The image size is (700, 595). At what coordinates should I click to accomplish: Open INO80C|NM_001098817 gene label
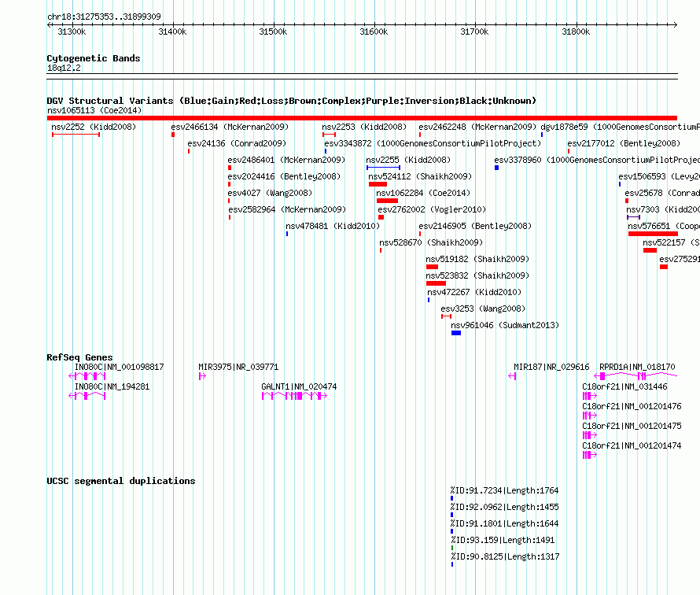tap(120, 368)
